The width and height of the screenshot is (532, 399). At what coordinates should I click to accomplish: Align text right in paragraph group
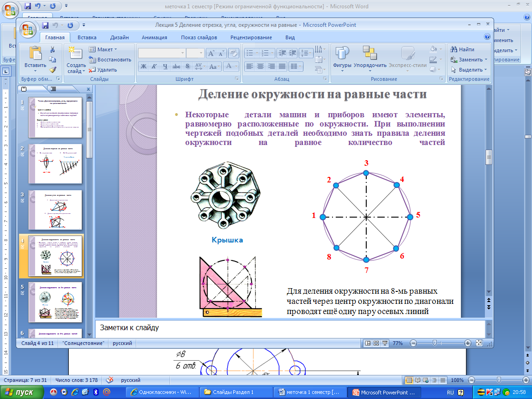(272, 66)
